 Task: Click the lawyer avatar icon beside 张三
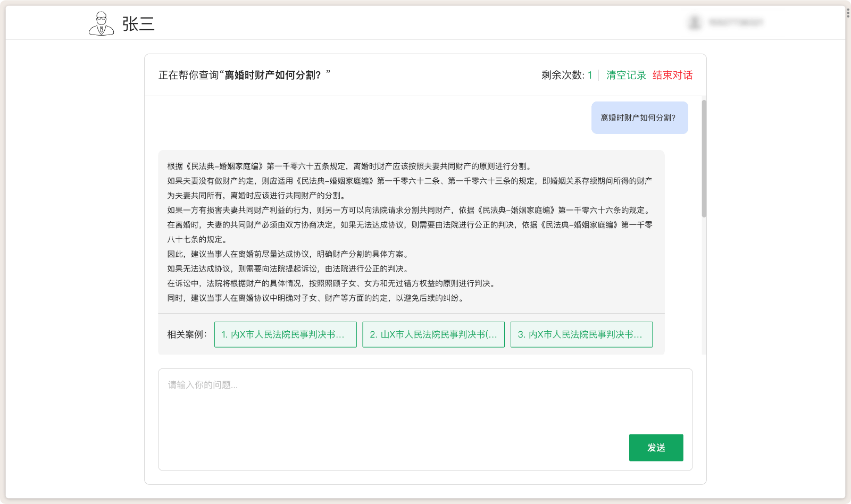101,23
